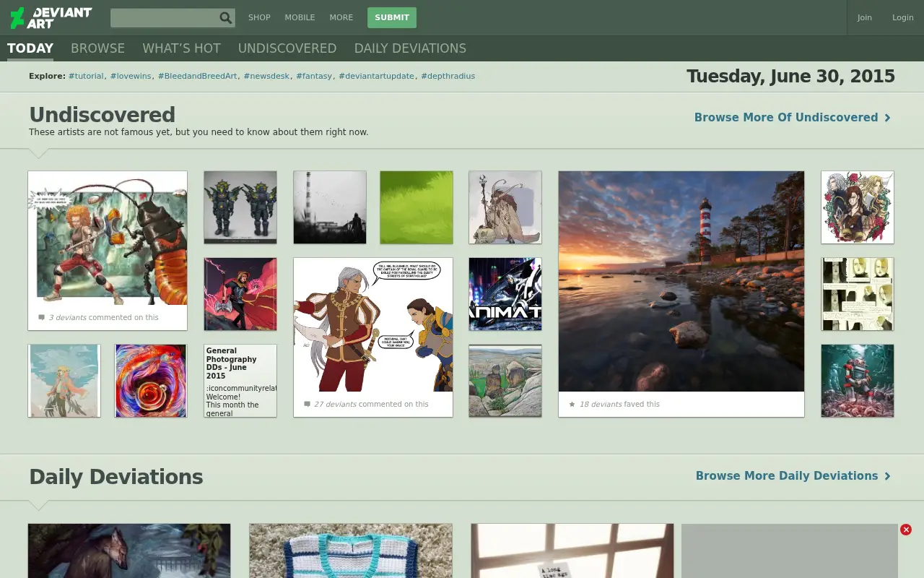This screenshot has height=578, width=924.
Task: Click the date Tuesday, June 30, 2015
Action: coord(790,76)
